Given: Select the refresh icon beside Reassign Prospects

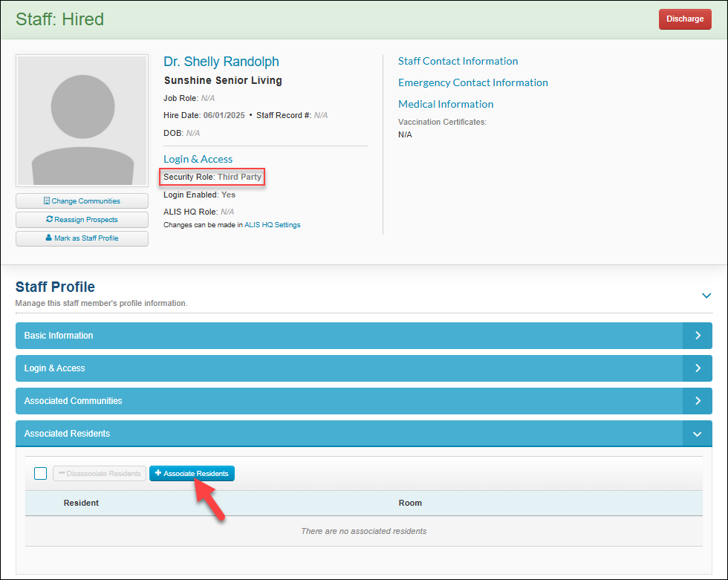Looking at the screenshot, I should click(48, 219).
